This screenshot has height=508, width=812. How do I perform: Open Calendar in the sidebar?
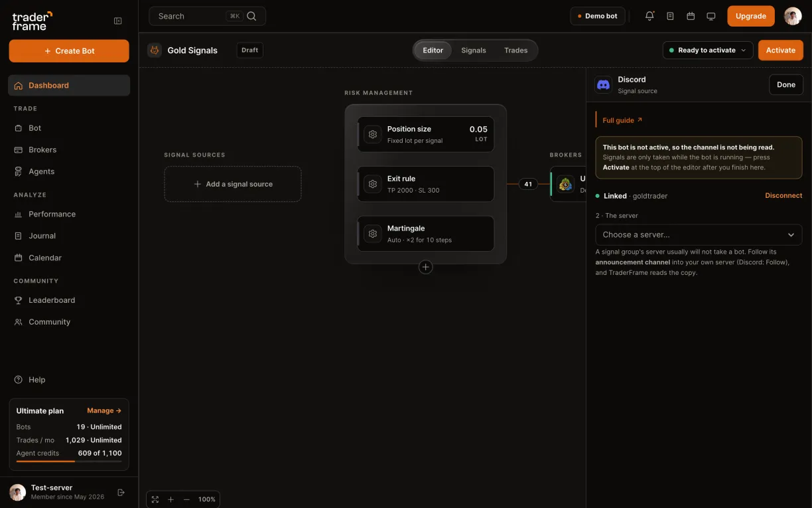69,258
